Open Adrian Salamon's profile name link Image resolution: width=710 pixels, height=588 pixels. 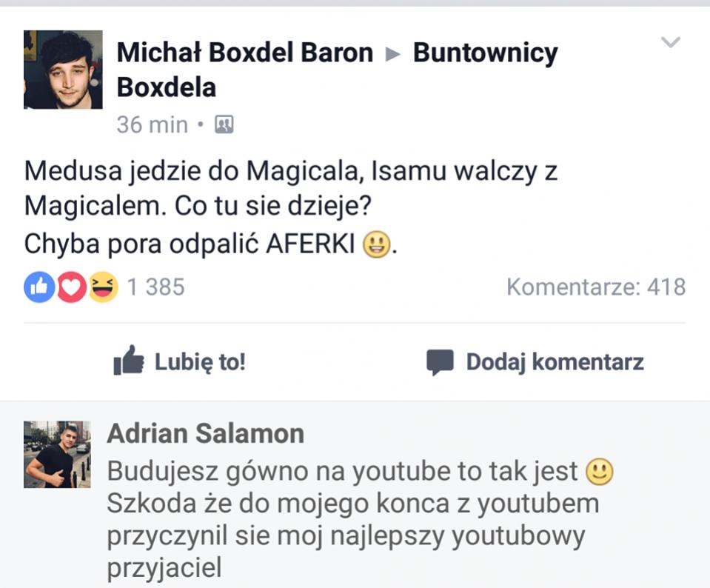[206, 433]
